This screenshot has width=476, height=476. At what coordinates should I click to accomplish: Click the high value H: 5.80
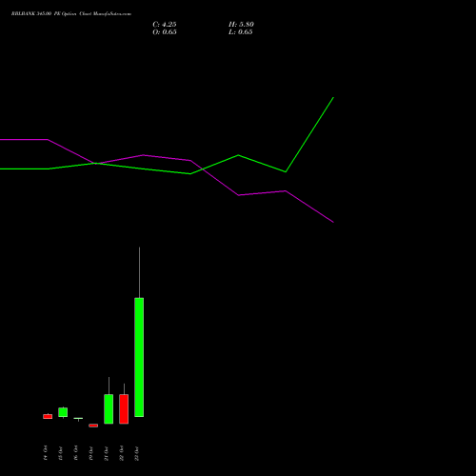241,25
